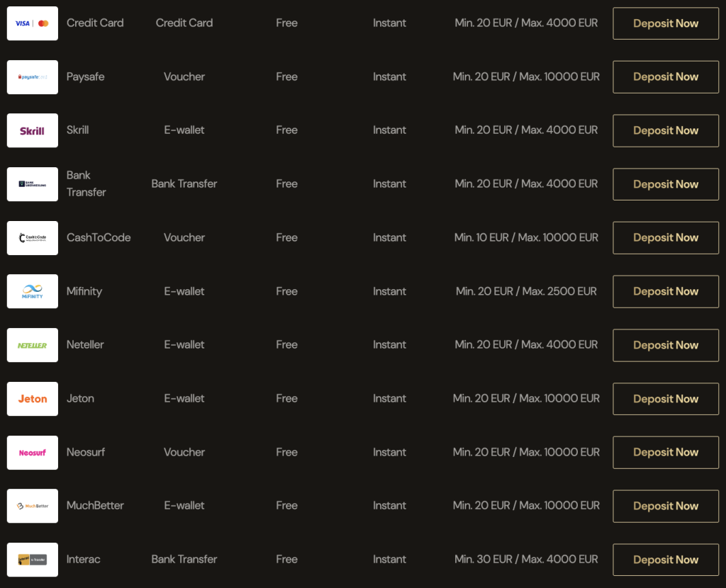726x588 pixels.
Task: Click Deposit Now for Paysafe
Action: click(666, 77)
